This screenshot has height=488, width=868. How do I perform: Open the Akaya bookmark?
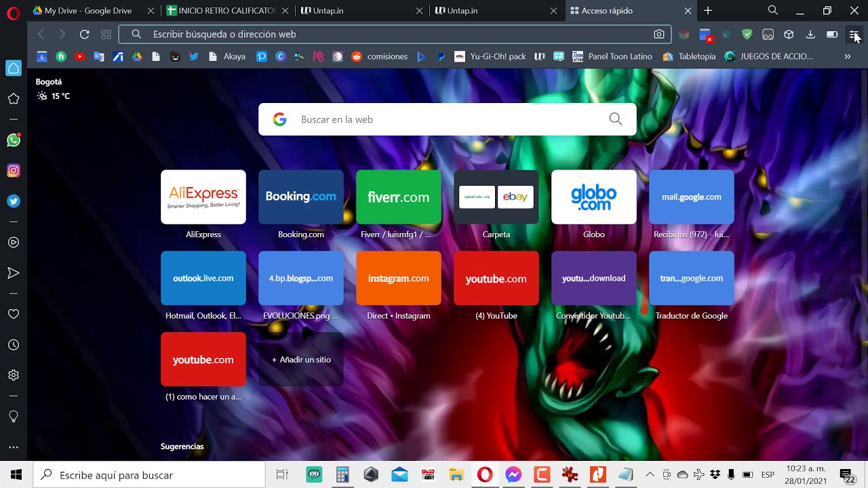tap(227, 56)
